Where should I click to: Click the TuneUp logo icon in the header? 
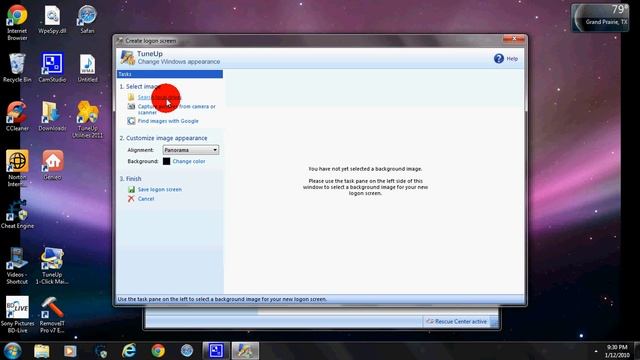point(127,58)
